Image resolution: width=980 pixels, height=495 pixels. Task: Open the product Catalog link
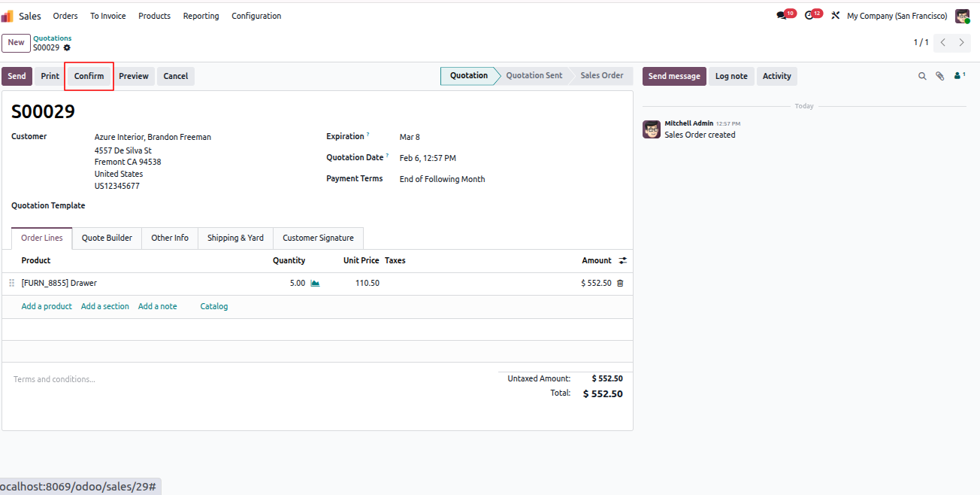(x=214, y=306)
